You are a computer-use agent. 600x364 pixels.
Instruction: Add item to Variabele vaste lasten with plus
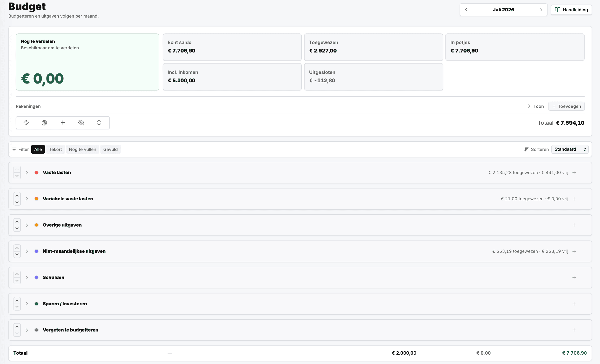pyautogui.click(x=574, y=199)
